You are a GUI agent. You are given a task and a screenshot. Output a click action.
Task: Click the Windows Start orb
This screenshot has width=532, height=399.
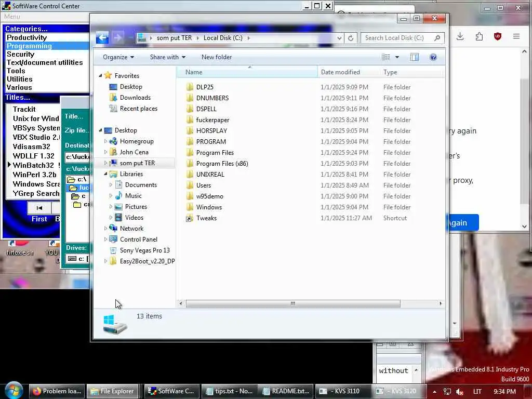(x=14, y=391)
